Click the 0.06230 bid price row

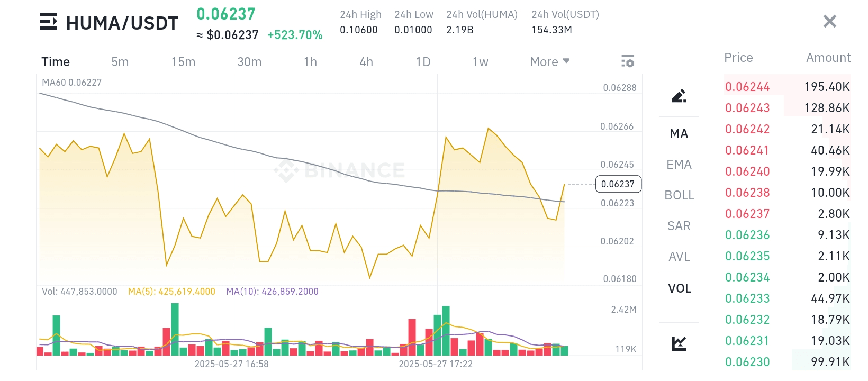(787, 362)
